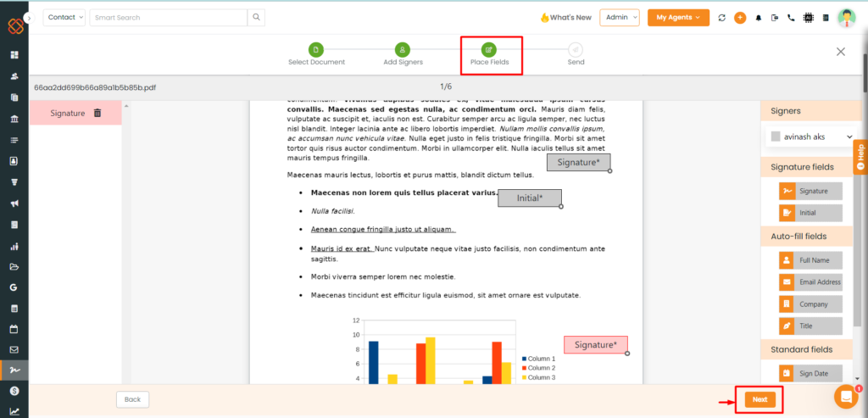Open the folder icon in left sidebar

[x=14, y=267]
